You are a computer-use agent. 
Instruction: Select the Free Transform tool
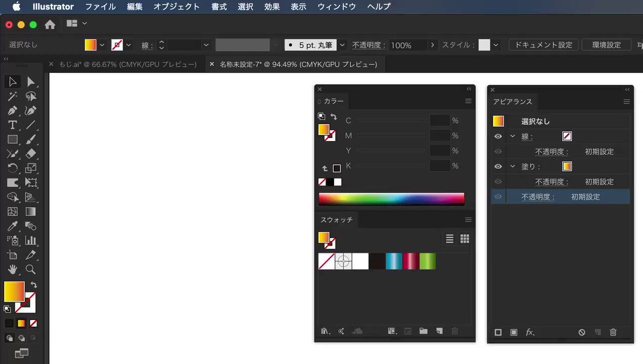tap(31, 183)
